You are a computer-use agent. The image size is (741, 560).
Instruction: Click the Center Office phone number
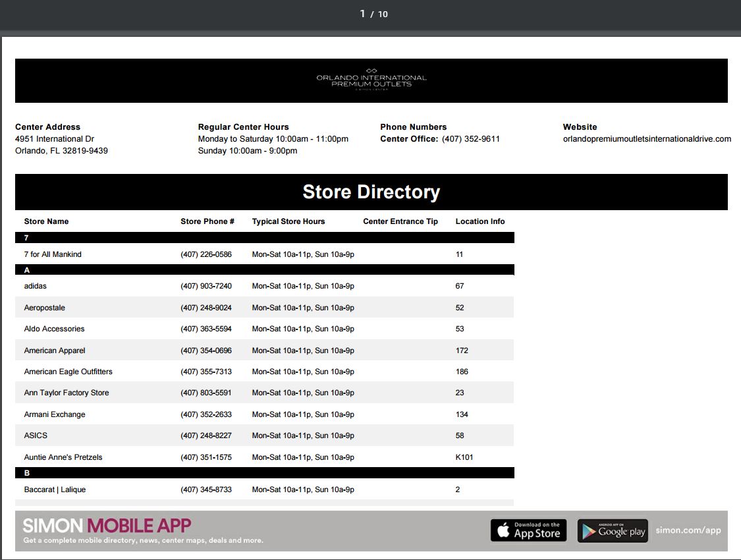coord(470,139)
